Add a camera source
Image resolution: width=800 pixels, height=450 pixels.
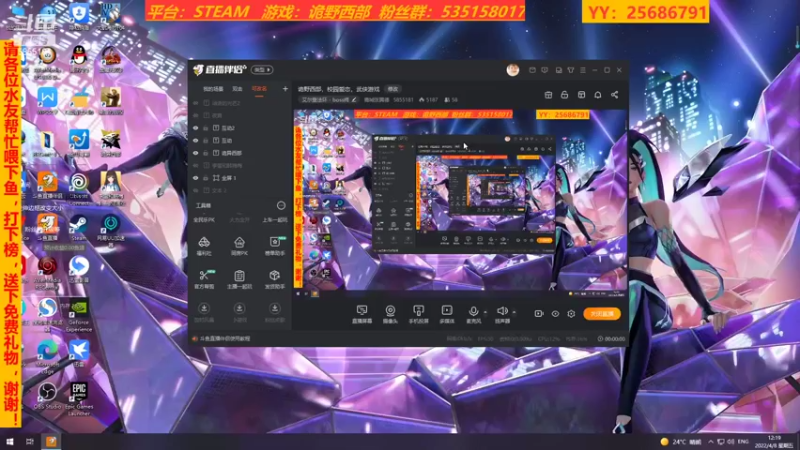click(390, 310)
